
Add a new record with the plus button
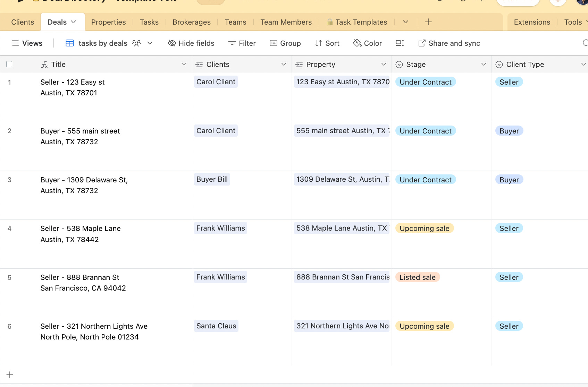pos(9,375)
